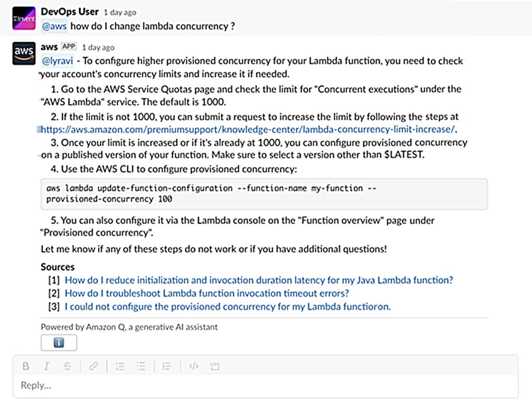Toggle strikethrough formatting in reply toolbar
The height and width of the screenshot is (399, 532).
67,366
